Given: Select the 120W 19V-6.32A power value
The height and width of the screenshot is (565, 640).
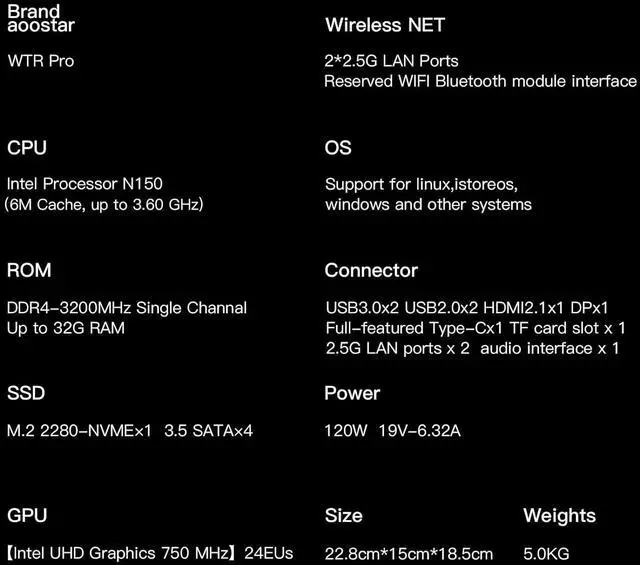Looking at the screenshot, I should pyautogui.click(x=392, y=431).
